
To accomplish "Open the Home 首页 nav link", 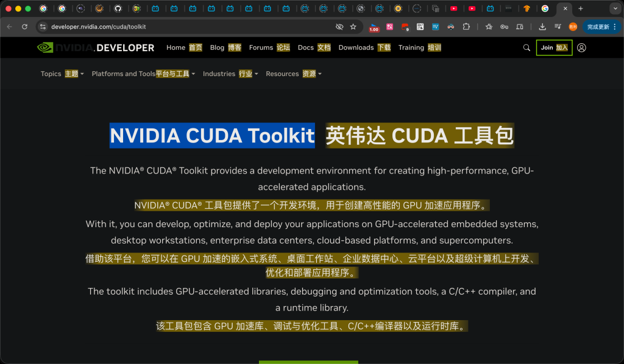I will pyautogui.click(x=184, y=47).
